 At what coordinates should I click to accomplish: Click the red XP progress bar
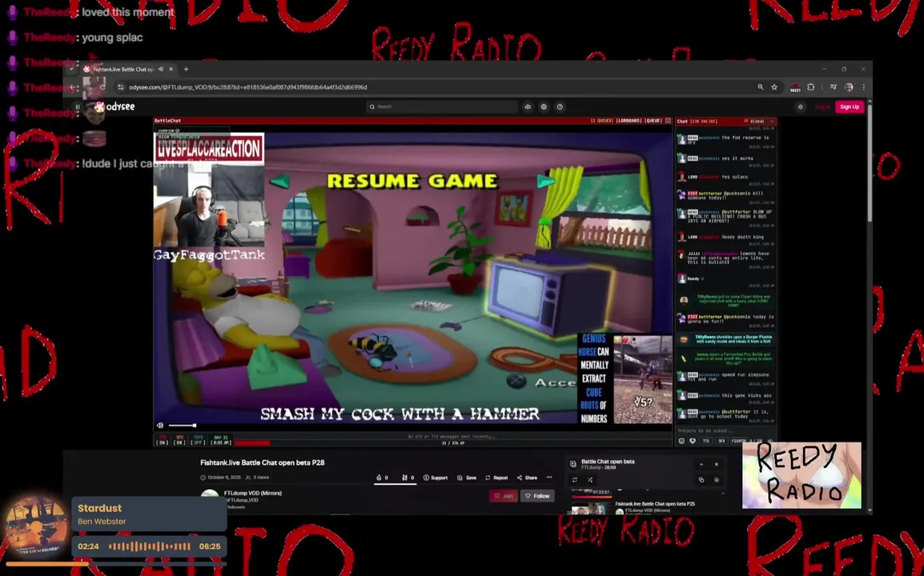[251, 443]
